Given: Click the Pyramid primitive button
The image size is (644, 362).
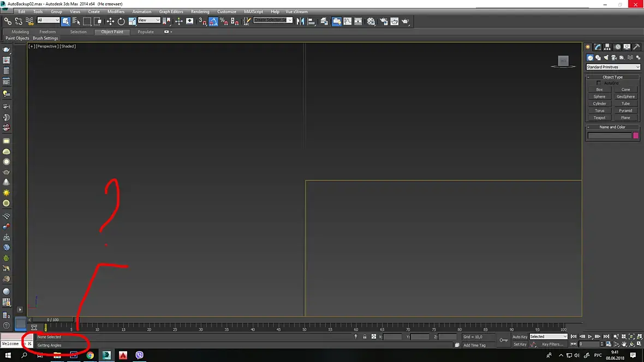Looking at the screenshot, I should click(x=625, y=111).
